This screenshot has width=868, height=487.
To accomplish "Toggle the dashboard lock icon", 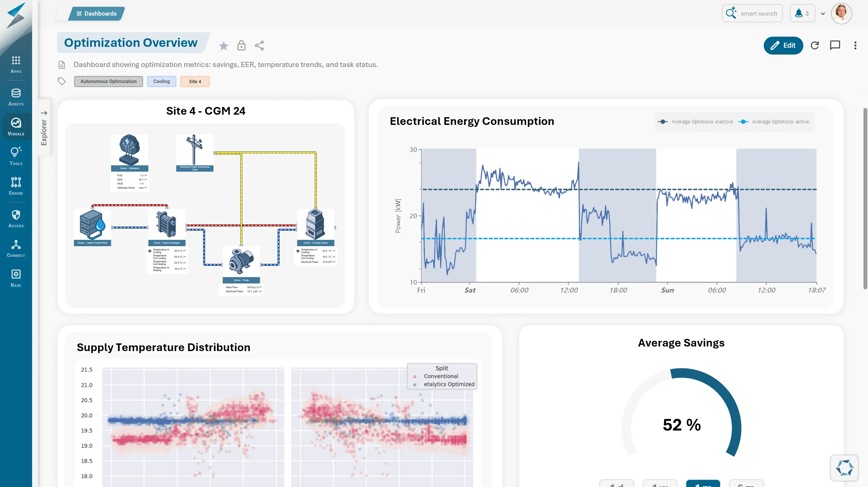I will pos(241,45).
